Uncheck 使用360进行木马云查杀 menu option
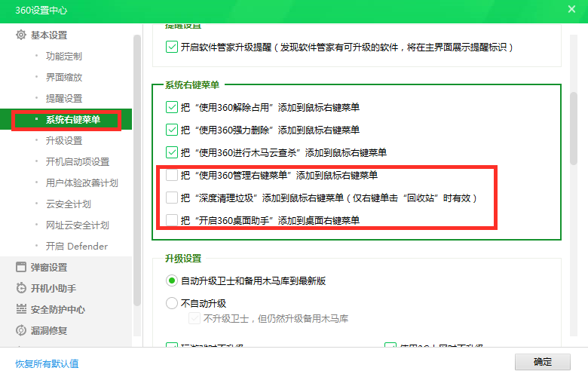The width and height of the screenshot is (588, 377). pyautogui.click(x=172, y=152)
